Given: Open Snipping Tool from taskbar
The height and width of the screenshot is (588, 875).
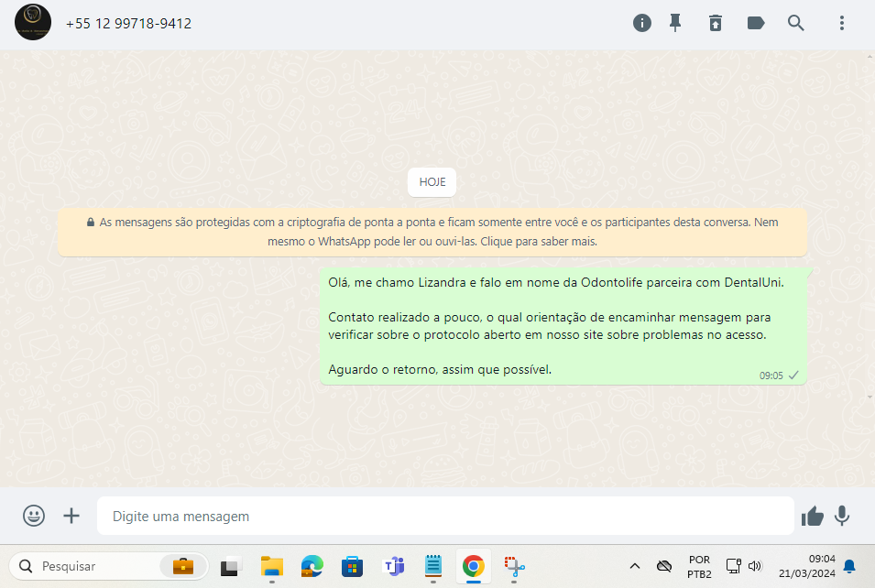Looking at the screenshot, I should pyautogui.click(x=514, y=567).
